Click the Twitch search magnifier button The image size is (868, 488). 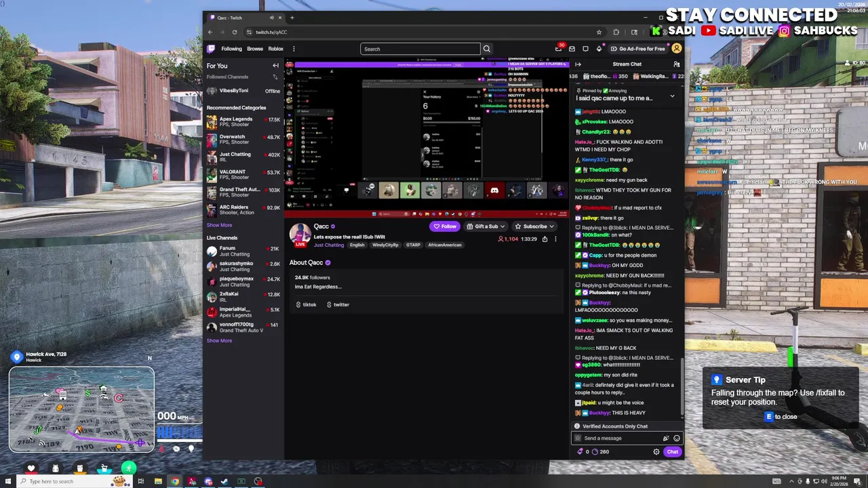486,49
